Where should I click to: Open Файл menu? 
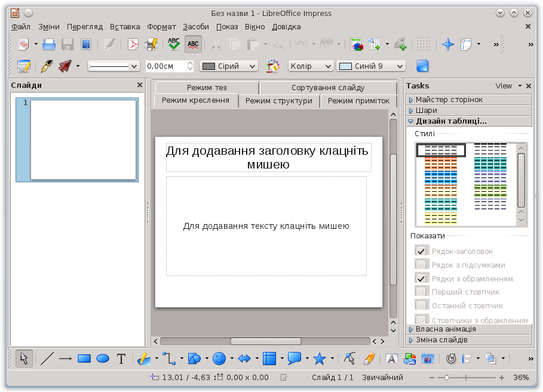click(x=21, y=27)
